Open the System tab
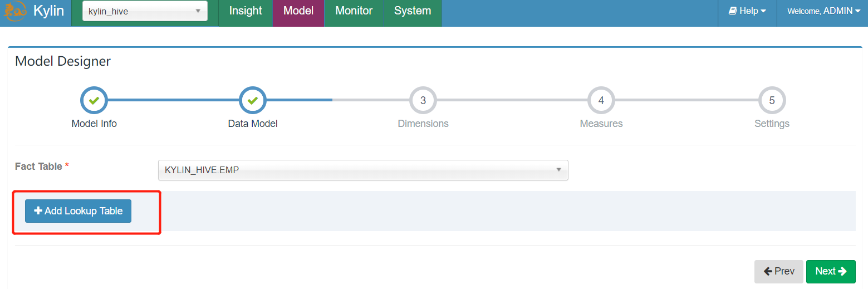This screenshot has width=868, height=289. point(413,11)
